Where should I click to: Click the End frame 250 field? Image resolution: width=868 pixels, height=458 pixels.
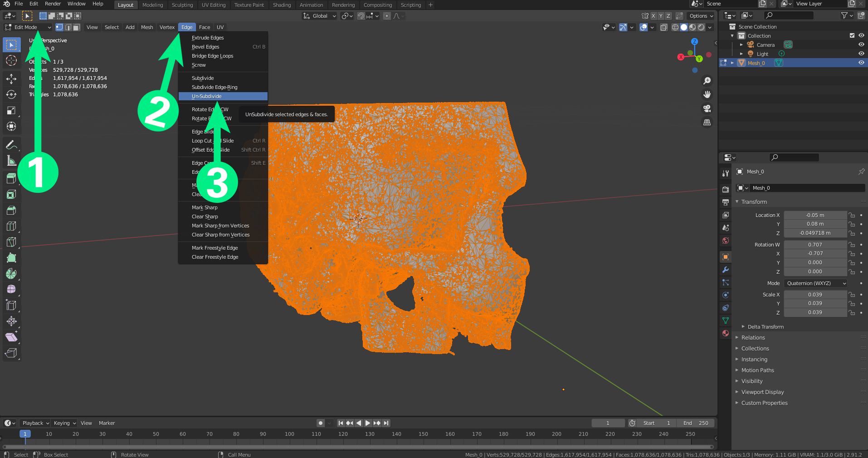click(695, 423)
